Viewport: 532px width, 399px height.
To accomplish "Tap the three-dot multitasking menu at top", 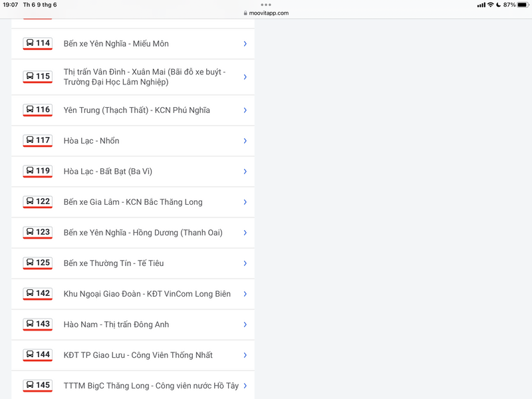I will (266, 5).
